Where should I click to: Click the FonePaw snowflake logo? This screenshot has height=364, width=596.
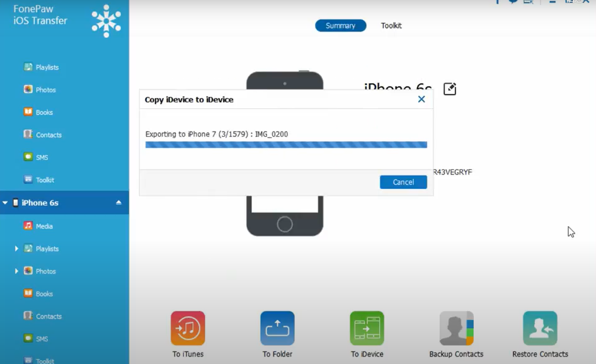pyautogui.click(x=106, y=21)
